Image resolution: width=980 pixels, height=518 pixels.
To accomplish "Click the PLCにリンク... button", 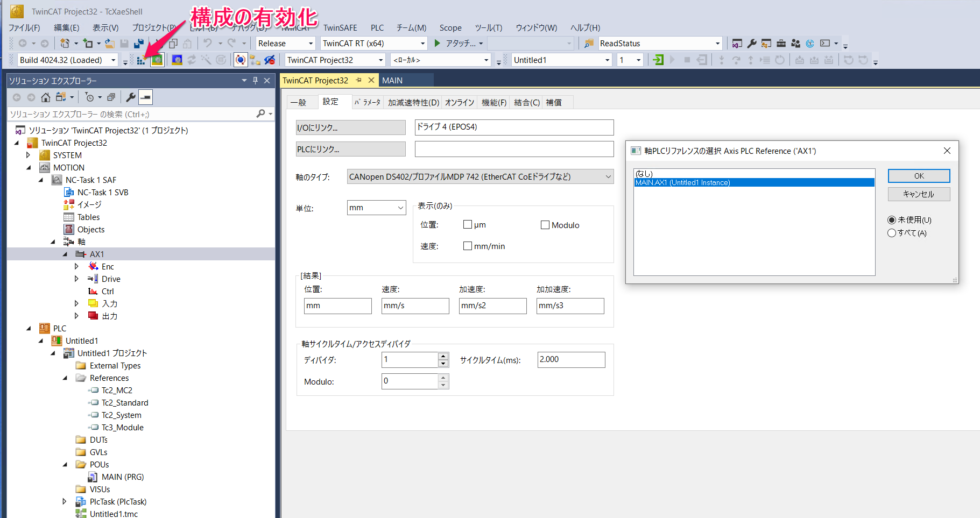I will pos(351,149).
